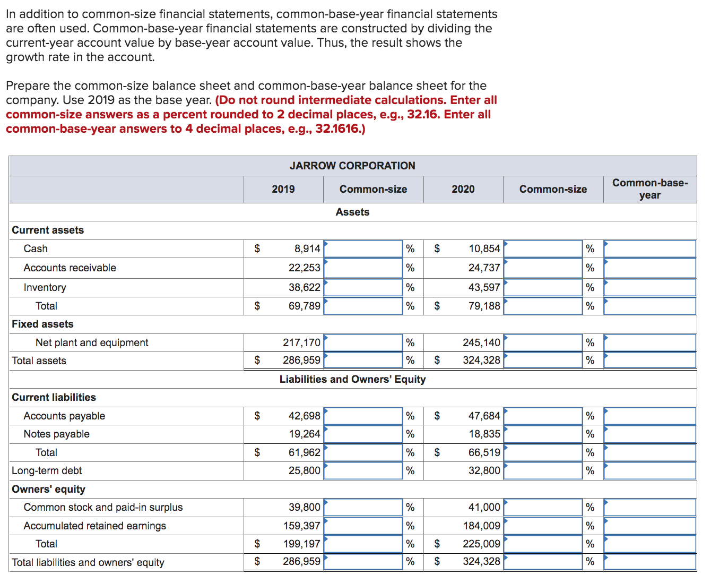This screenshot has height=583, width=728.
Task: Click the 2019 column header cell
Action: tap(283, 189)
